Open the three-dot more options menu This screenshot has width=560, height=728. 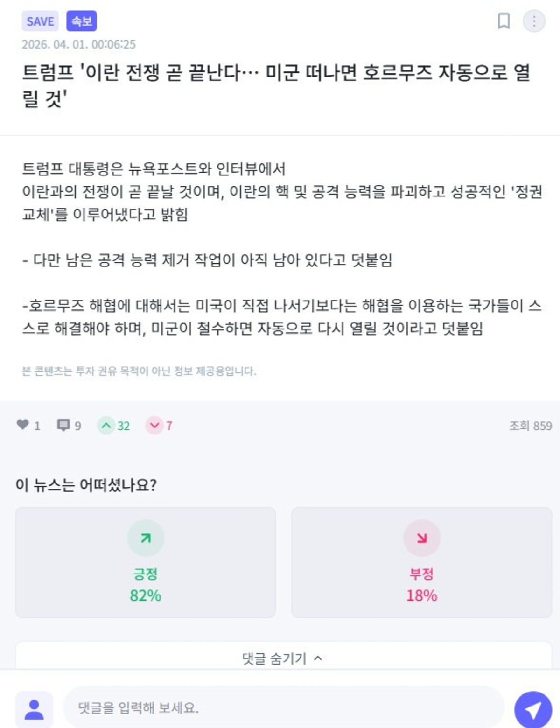point(534,21)
